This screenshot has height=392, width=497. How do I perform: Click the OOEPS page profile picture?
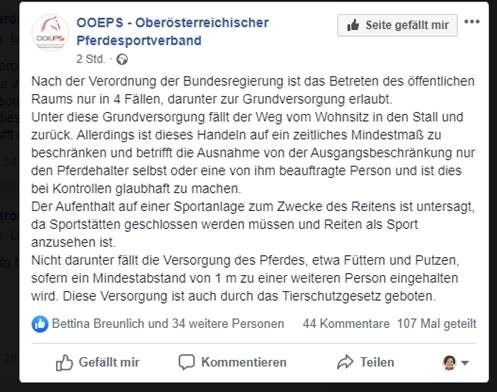(50, 34)
